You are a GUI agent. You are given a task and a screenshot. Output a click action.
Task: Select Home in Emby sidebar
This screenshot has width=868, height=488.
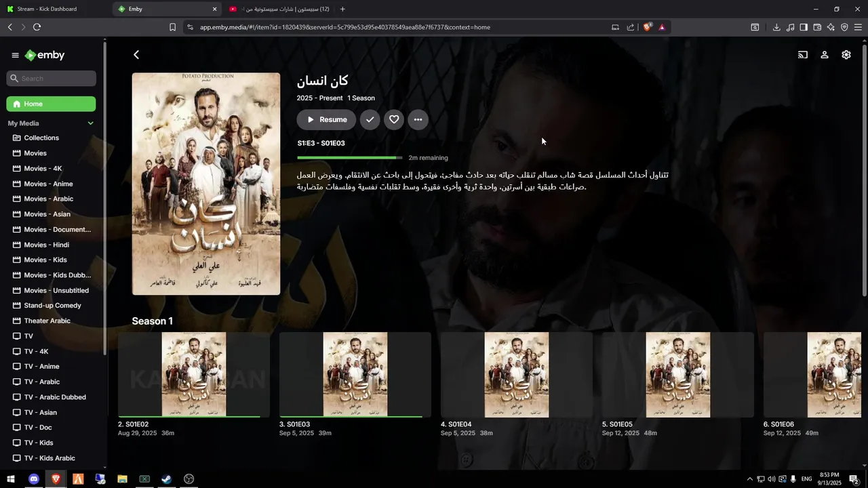point(51,104)
